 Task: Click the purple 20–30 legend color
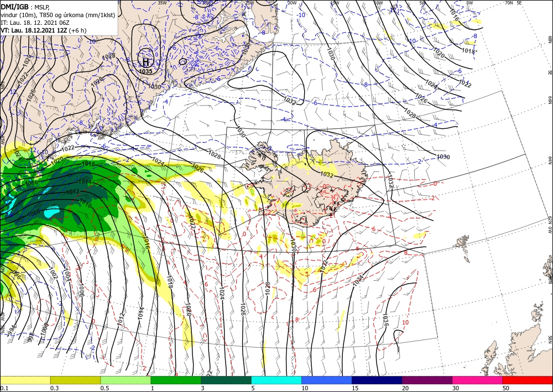pos(427,380)
